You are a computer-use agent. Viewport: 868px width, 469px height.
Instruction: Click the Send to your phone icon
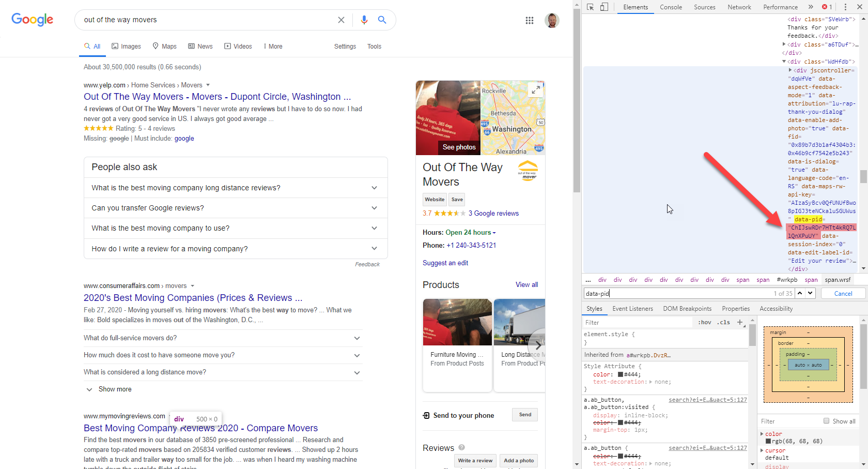(426, 416)
